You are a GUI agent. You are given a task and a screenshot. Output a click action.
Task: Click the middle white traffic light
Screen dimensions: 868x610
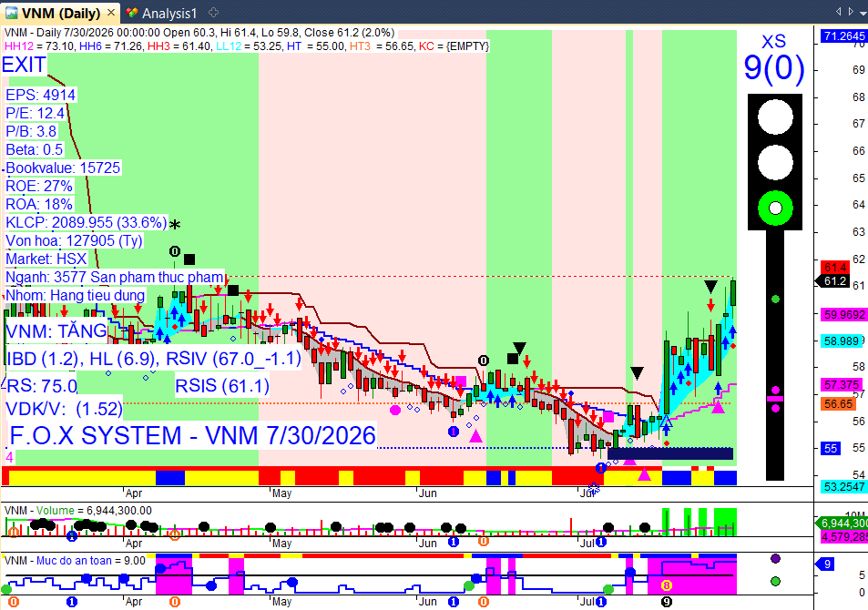coord(775,162)
